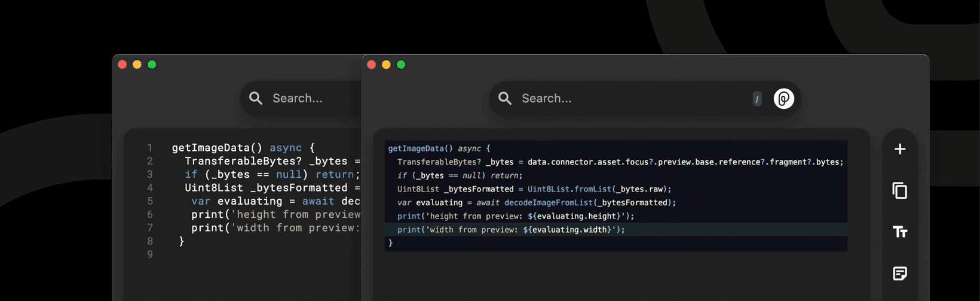Click 'var evaluating = await' line in back window
The width and height of the screenshot is (980, 301).
click(276, 201)
